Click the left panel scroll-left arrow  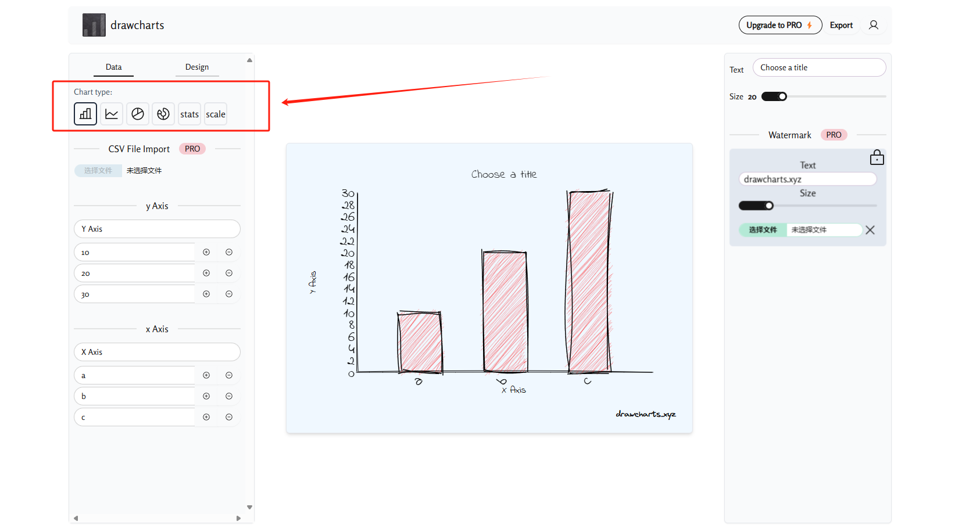coord(76,518)
